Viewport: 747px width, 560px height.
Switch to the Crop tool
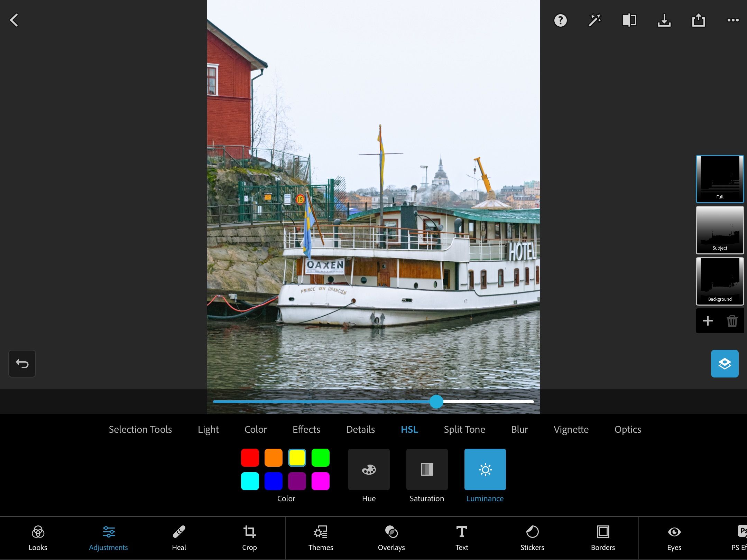click(249, 538)
